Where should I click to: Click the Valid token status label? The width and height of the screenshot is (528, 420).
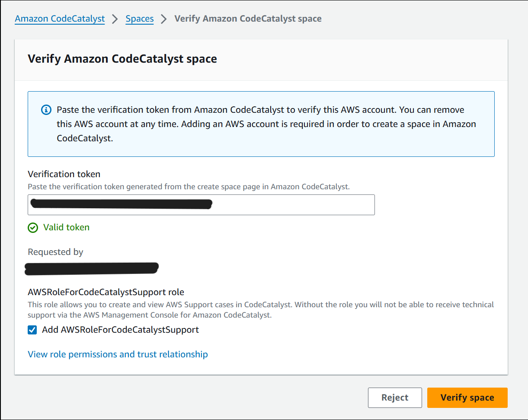coord(66,227)
